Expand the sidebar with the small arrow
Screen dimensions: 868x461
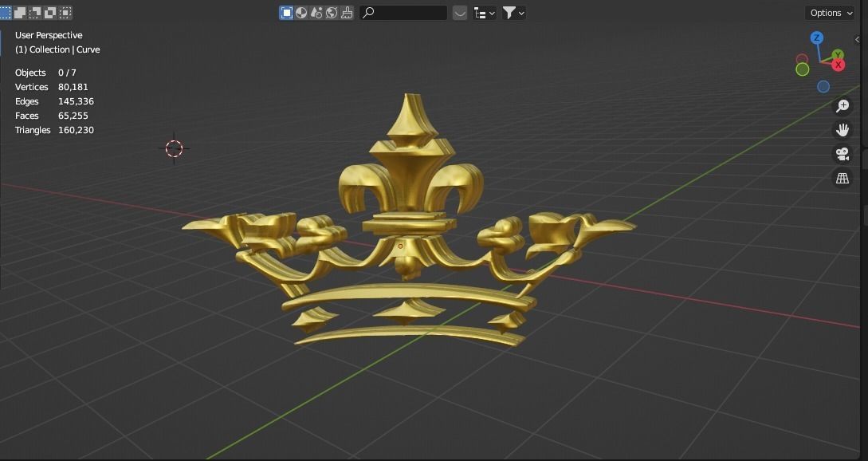tap(857, 39)
